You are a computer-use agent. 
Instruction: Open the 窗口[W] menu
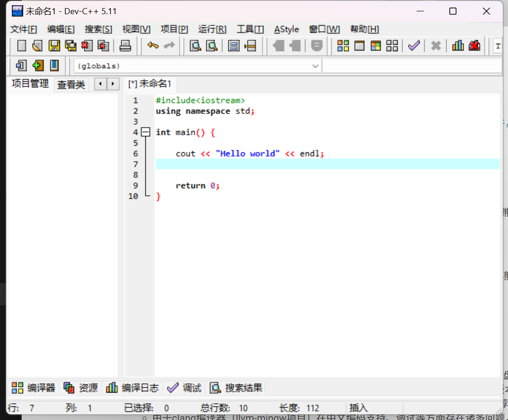click(324, 29)
